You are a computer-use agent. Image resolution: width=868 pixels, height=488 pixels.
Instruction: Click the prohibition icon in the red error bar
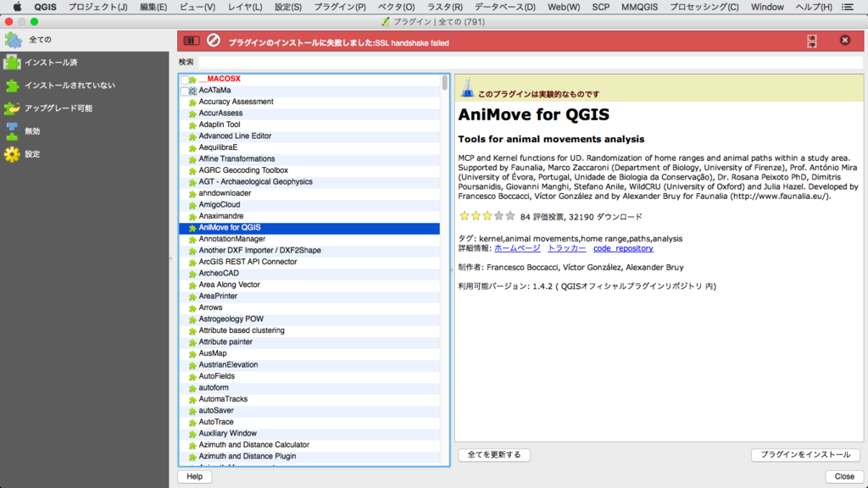[213, 41]
